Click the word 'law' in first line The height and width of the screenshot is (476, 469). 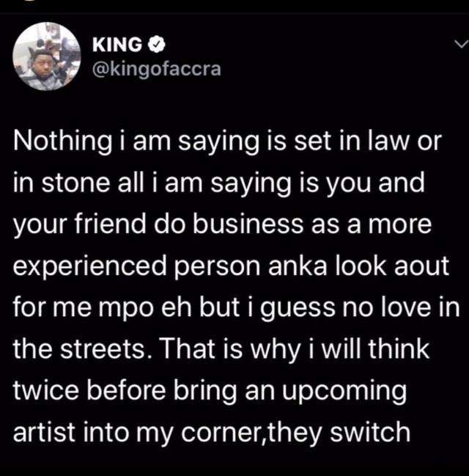[387, 142]
